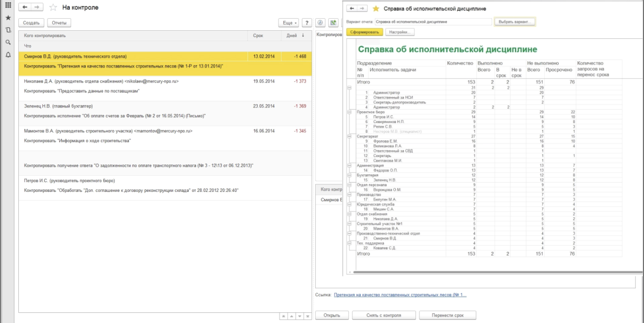Go forward in Справка report window

click(362, 9)
